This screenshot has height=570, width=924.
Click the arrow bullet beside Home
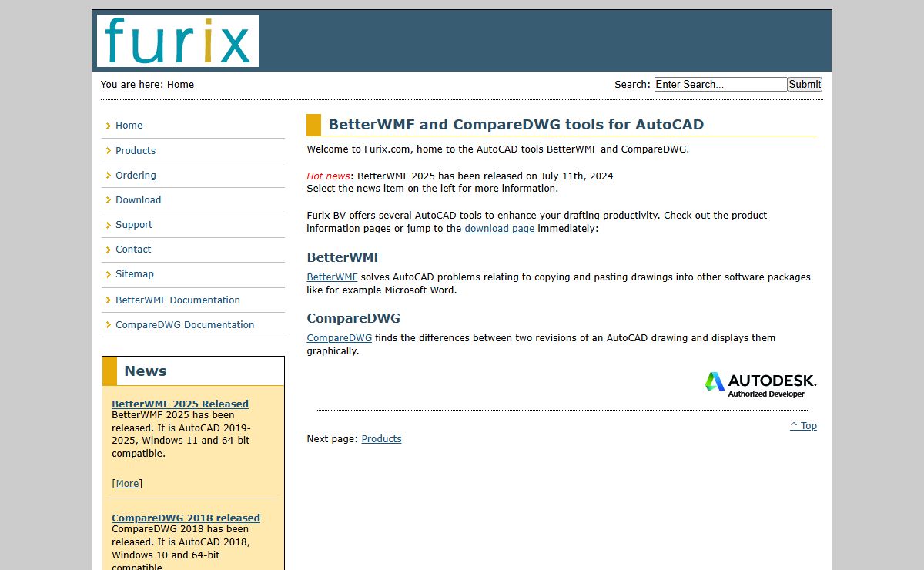coord(109,126)
